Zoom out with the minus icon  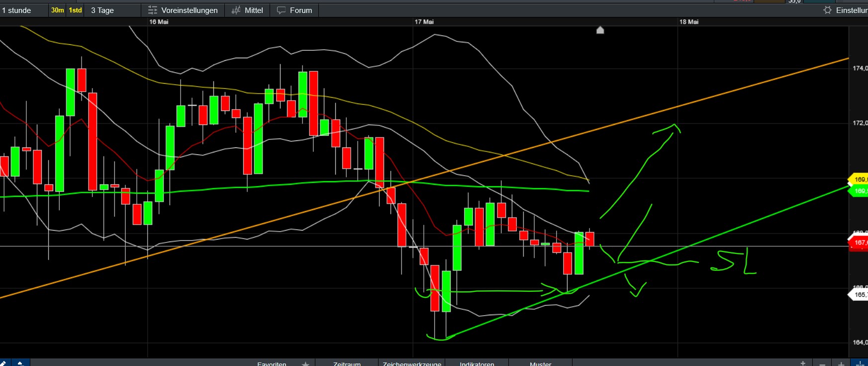tap(822, 364)
